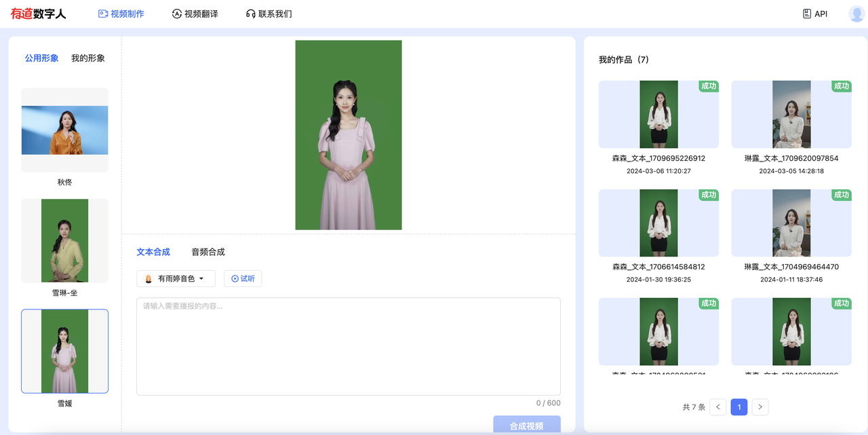The height and width of the screenshot is (435, 868).
Task: Choose the 雪琳-坐 avatar thumbnail
Action: point(64,240)
